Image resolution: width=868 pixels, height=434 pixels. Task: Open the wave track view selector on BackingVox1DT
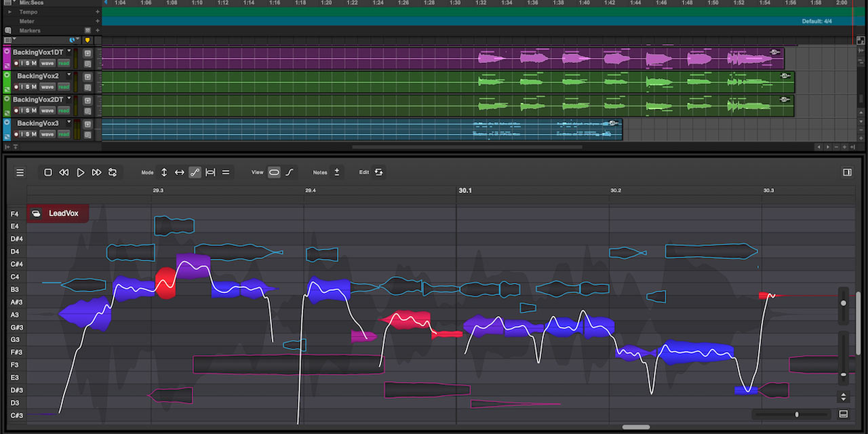click(x=47, y=63)
